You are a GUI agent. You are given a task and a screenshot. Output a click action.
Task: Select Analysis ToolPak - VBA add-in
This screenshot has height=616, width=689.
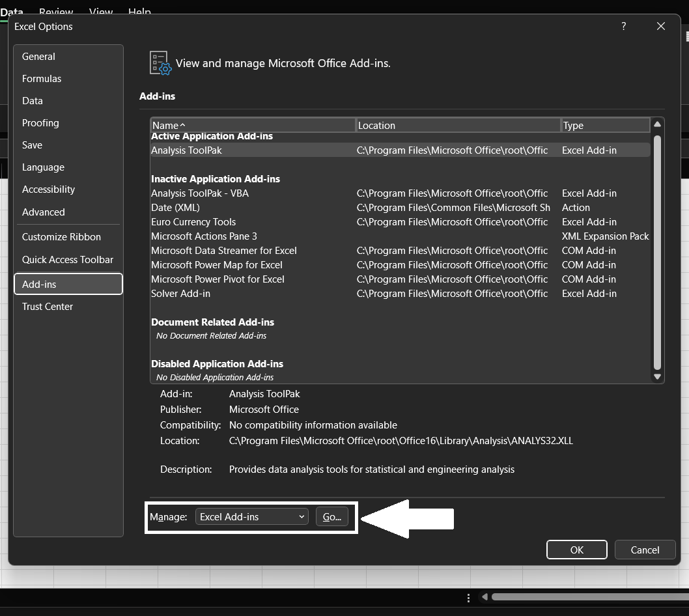(400, 193)
